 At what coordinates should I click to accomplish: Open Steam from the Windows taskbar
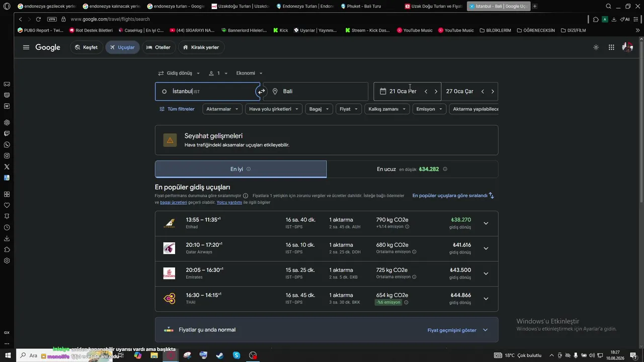coord(220,355)
